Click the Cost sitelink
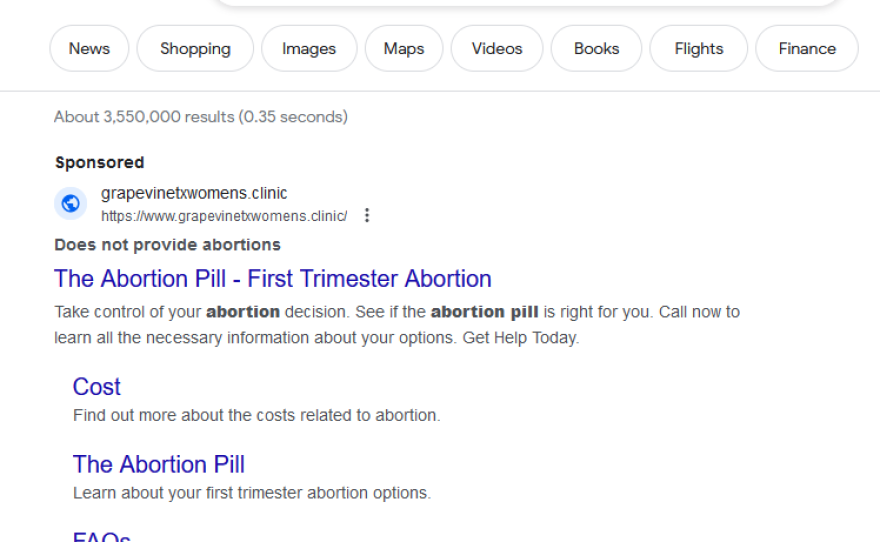Image resolution: width=880 pixels, height=542 pixels. click(97, 387)
